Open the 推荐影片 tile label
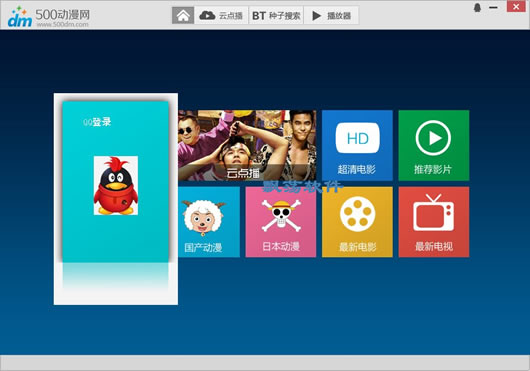The image size is (530, 371). tap(433, 169)
